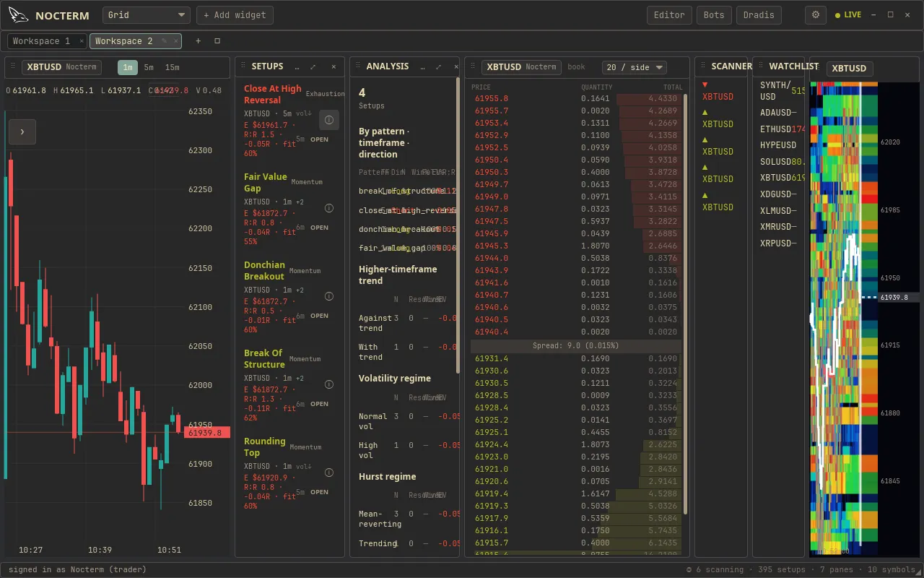
Task: Open the settings gear
Action: click(816, 15)
